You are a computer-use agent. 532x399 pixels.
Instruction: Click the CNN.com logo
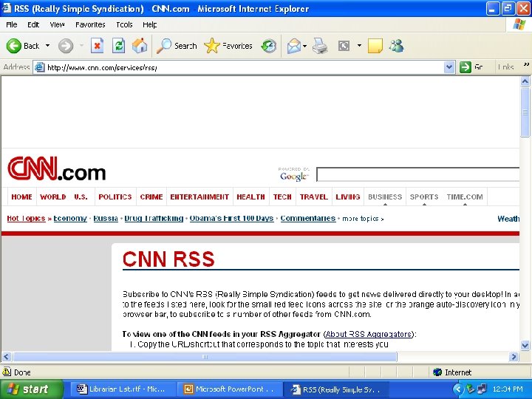(x=57, y=168)
